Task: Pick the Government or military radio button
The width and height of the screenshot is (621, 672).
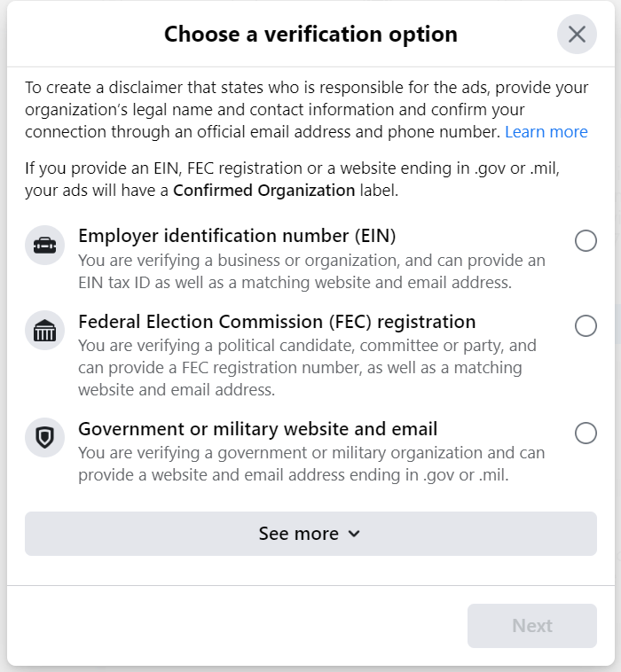Action: point(586,433)
